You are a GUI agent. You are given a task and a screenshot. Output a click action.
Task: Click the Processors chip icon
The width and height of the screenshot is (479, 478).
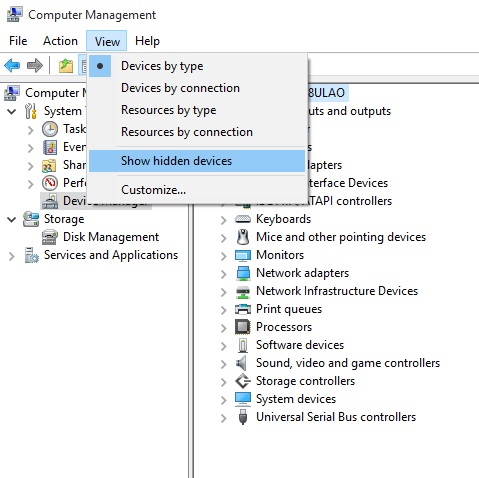coord(243,327)
